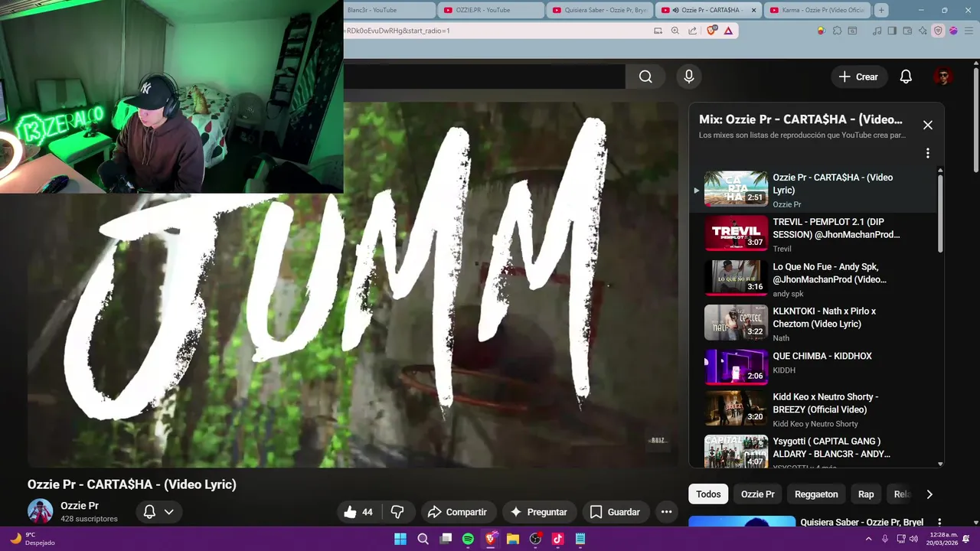Click the Preguntar button
Image resolution: width=980 pixels, height=551 pixels.
[538, 512]
